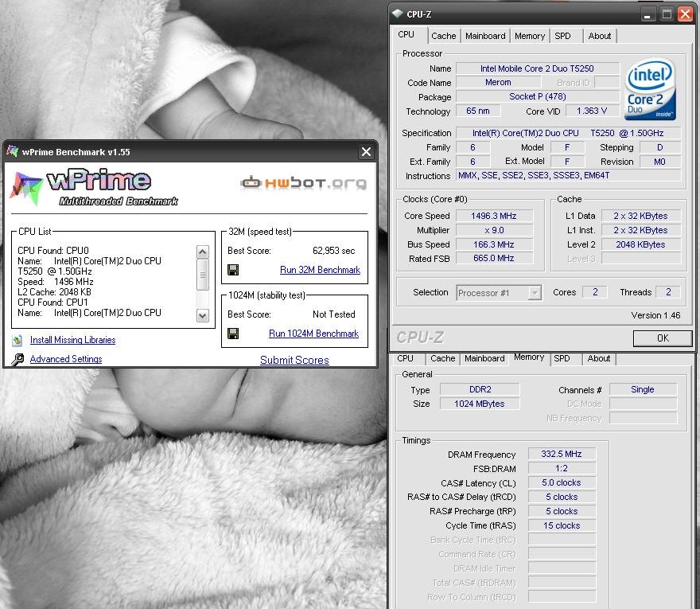Switch to Mainboard tab in upper CPU-Z window
The height and width of the screenshot is (609, 700).
click(x=485, y=36)
